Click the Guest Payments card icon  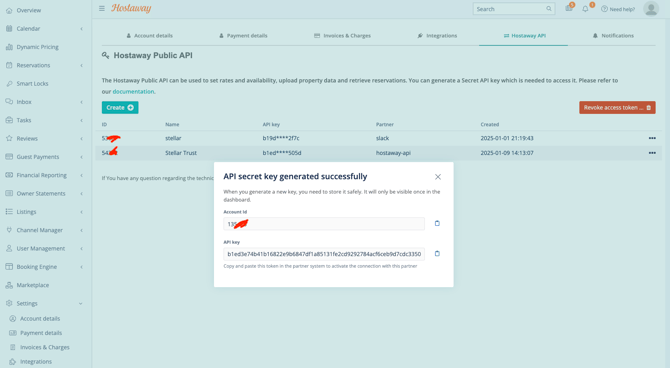(x=9, y=157)
